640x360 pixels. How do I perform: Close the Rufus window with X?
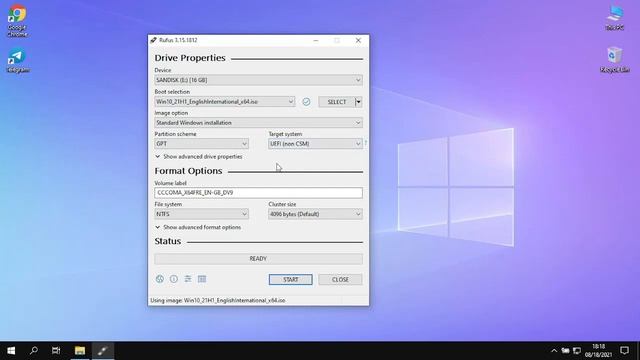(358, 40)
